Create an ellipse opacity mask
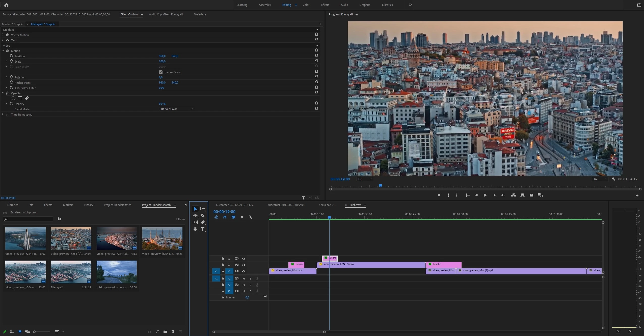 13,98
